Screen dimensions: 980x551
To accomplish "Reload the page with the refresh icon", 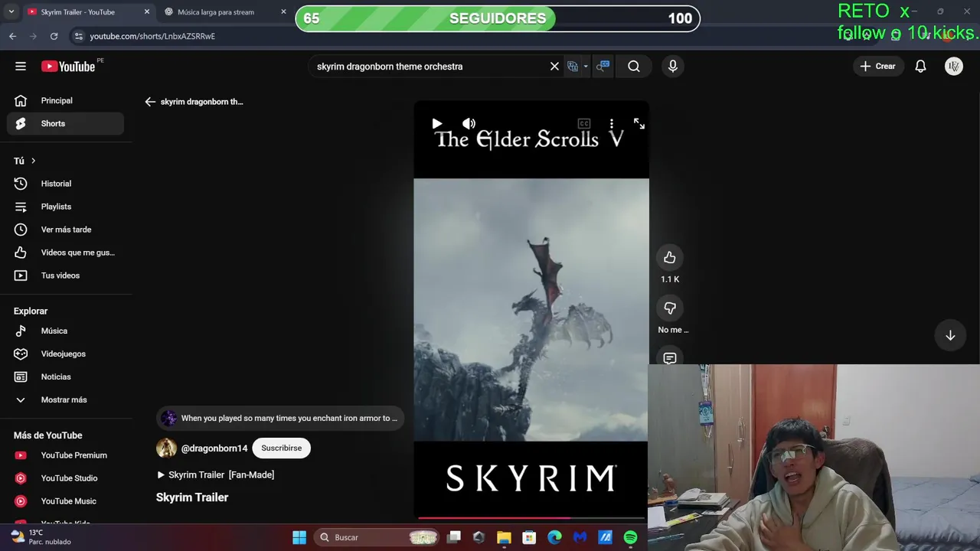I will point(54,36).
